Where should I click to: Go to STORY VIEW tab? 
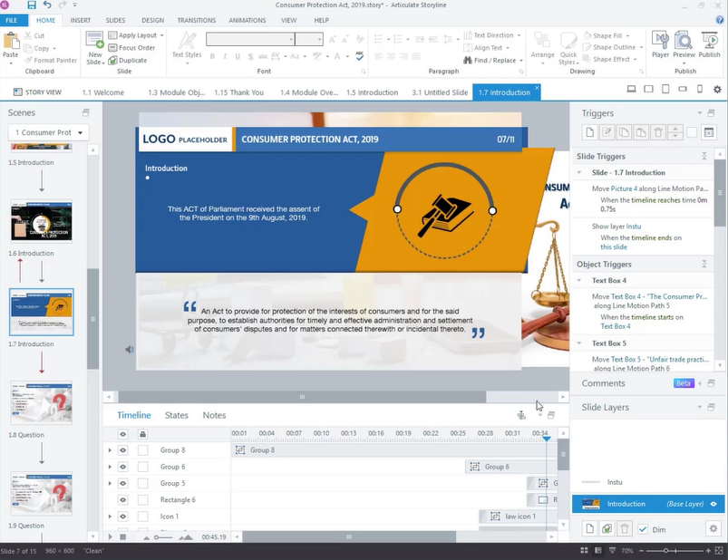tap(37, 92)
